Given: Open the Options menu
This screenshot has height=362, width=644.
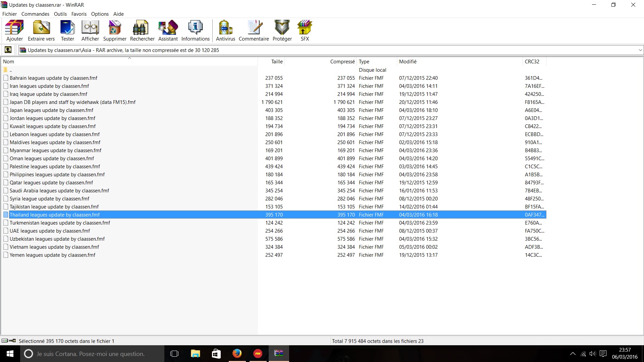Looking at the screenshot, I should 100,14.
